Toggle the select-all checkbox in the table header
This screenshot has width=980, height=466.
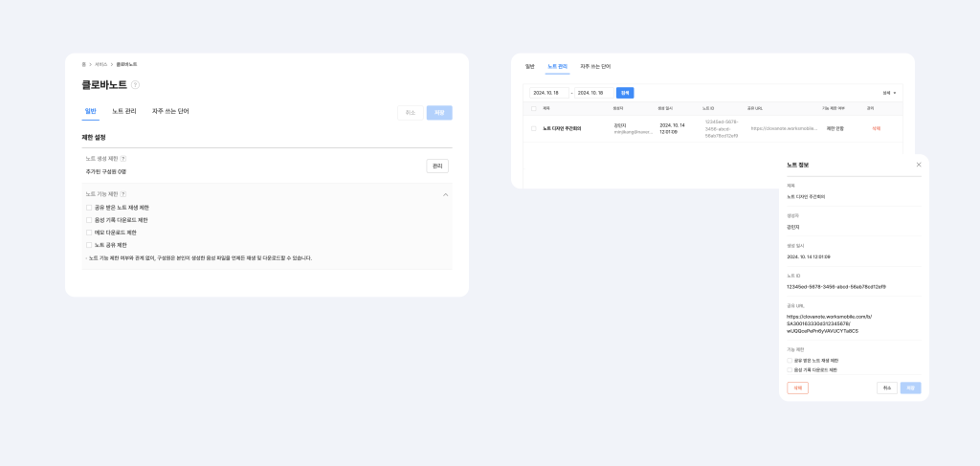pyautogui.click(x=534, y=108)
